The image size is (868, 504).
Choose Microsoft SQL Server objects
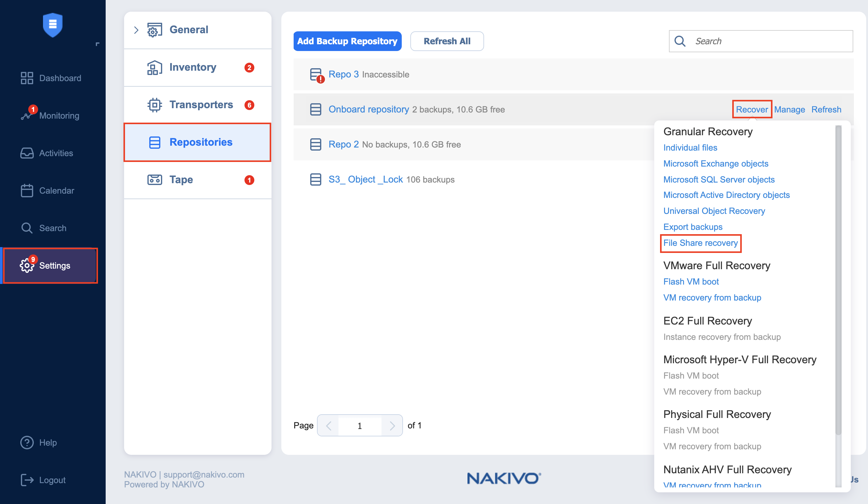pyautogui.click(x=719, y=179)
